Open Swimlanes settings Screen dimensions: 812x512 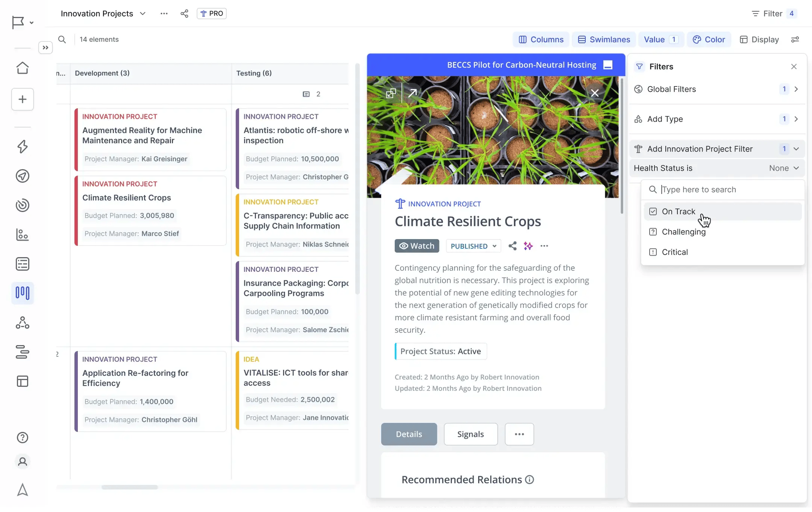pos(604,39)
